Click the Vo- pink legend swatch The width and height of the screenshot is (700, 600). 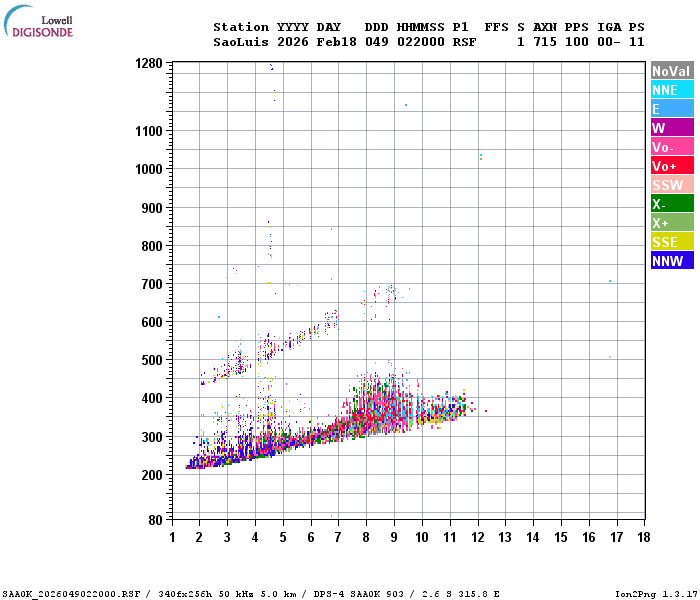[x=672, y=146]
